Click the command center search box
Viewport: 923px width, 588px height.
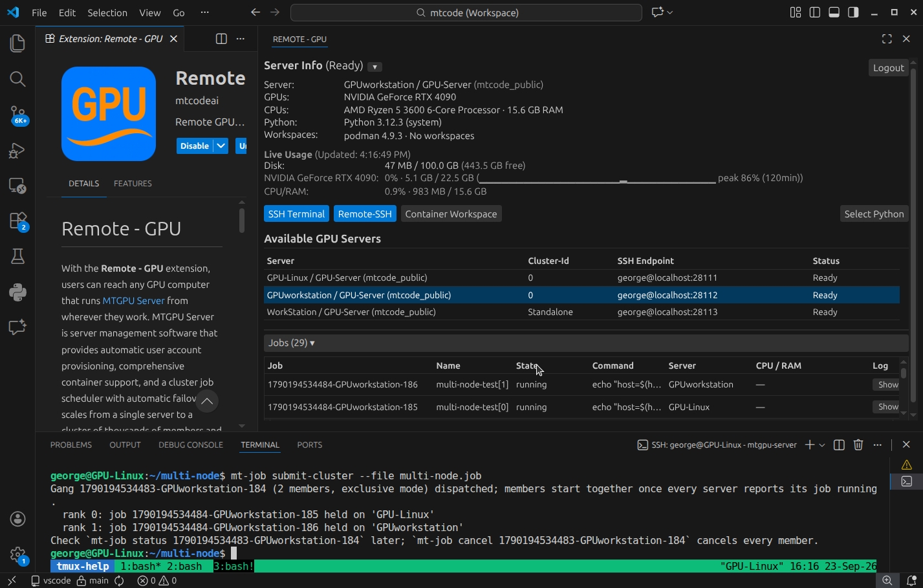point(466,12)
